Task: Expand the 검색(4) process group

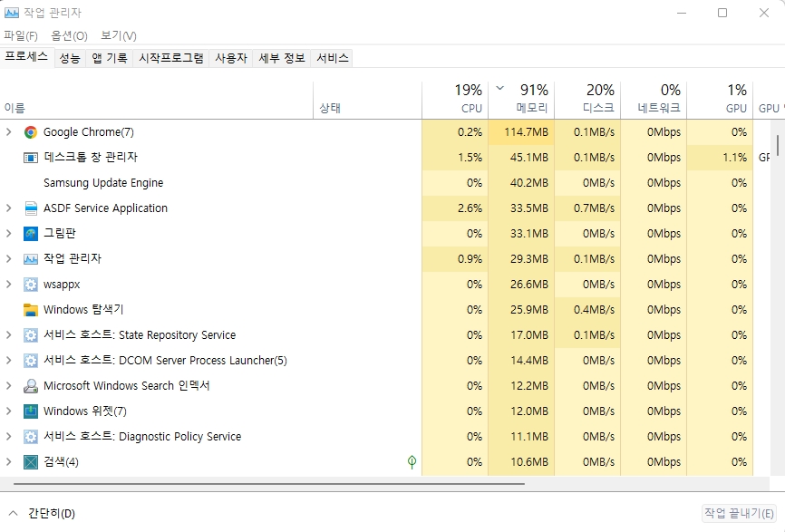Action: [8, 462]
